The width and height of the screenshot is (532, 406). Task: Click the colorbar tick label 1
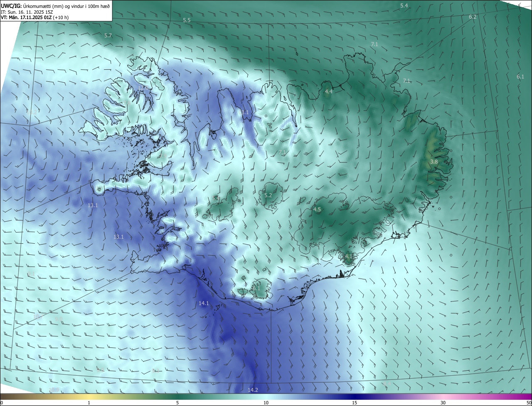[89, 403]
